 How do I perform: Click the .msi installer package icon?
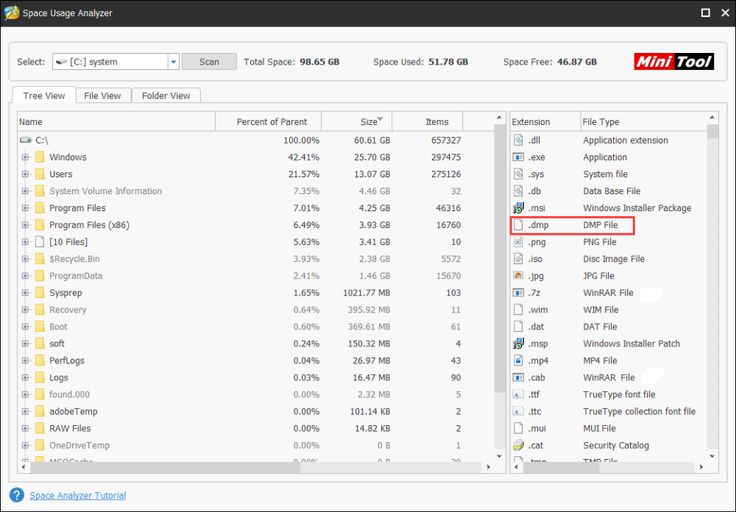click(x=518, y=207)
